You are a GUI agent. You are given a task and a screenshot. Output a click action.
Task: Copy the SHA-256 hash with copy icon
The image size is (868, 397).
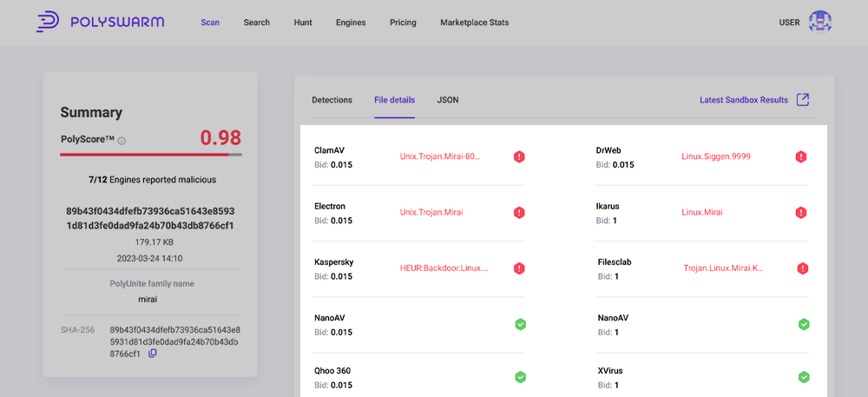pos(153,354)
